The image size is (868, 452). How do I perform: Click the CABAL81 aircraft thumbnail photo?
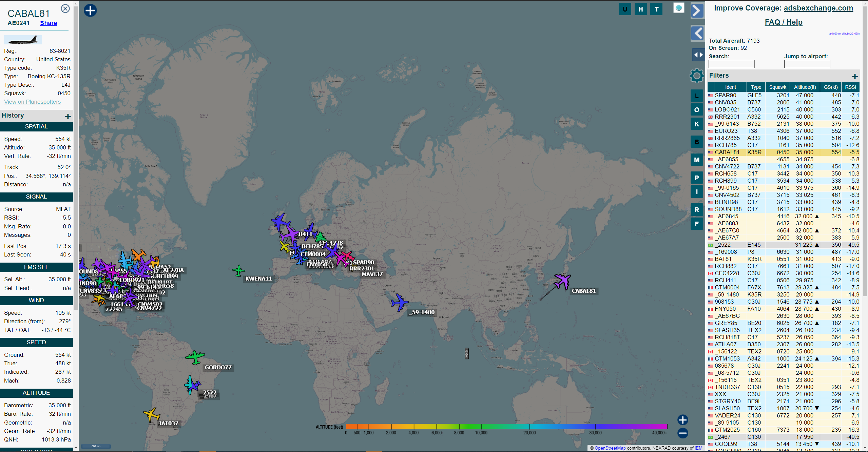click(x=23, y=40)
